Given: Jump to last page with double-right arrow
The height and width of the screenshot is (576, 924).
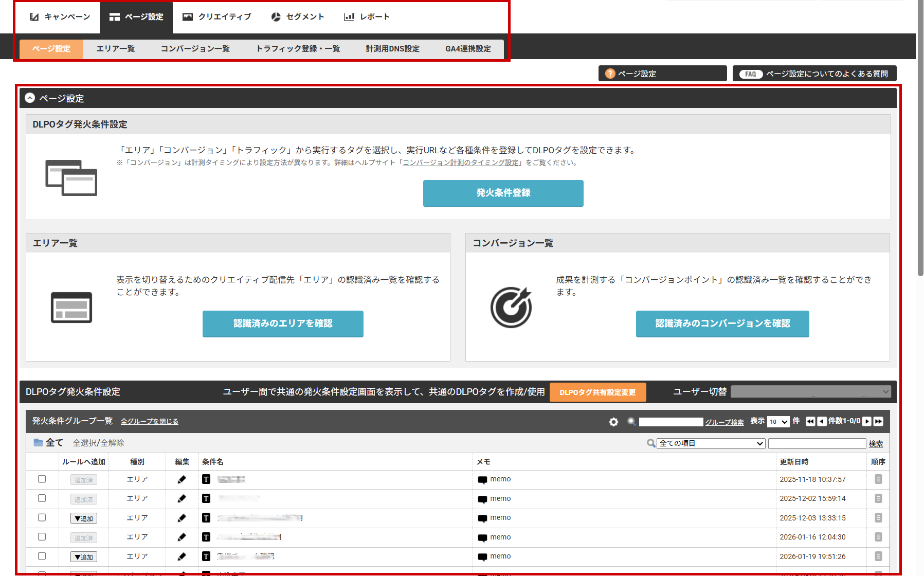Looking at the screenshot, I should click(x=878, y=421).
